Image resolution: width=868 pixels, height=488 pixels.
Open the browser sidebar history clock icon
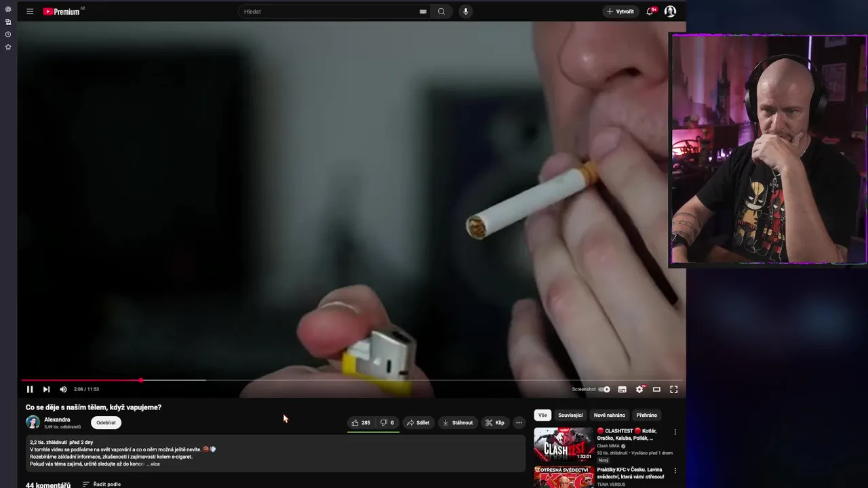point(8,35)
